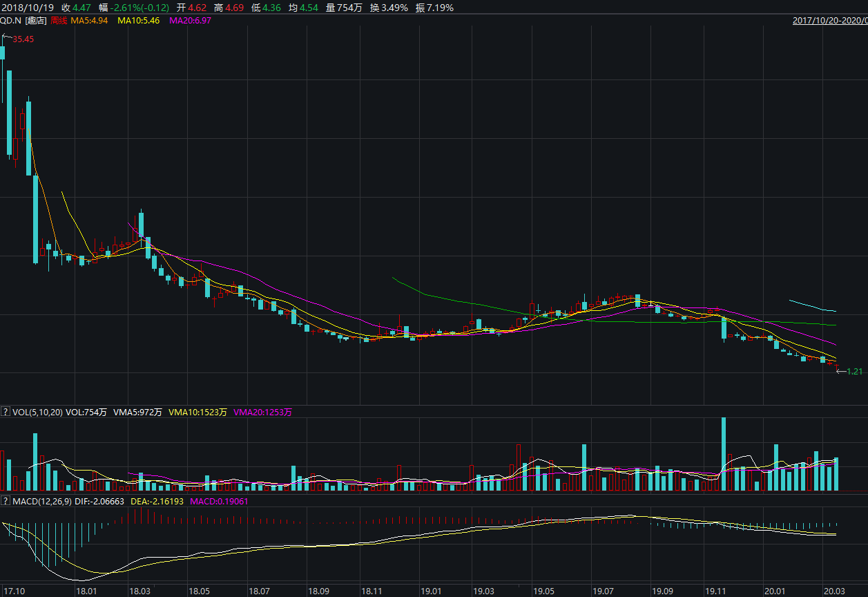The image size is (868, 597).
Task: Click the 趣店 stock name label
Action: pos(36,21)
